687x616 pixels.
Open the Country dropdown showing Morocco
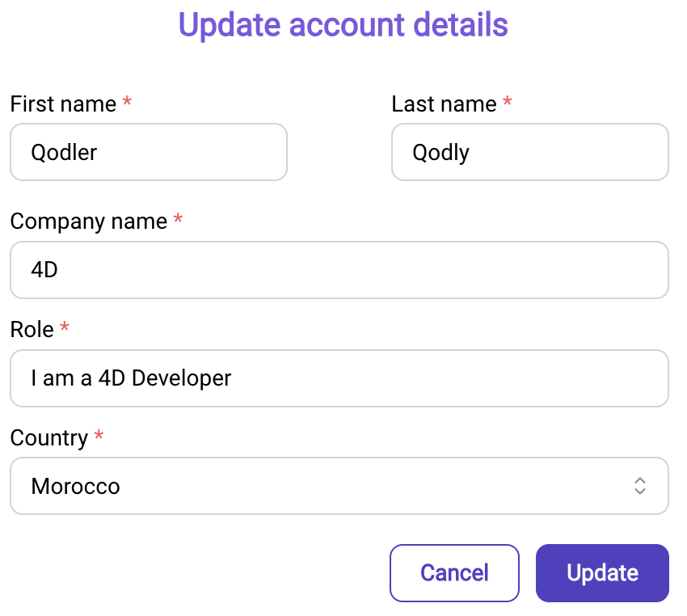339,486
